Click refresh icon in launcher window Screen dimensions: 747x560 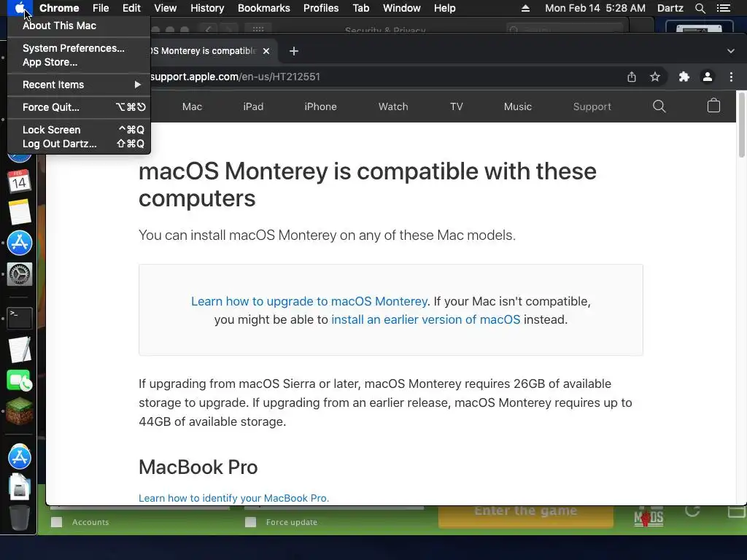(x=692, y=511)
